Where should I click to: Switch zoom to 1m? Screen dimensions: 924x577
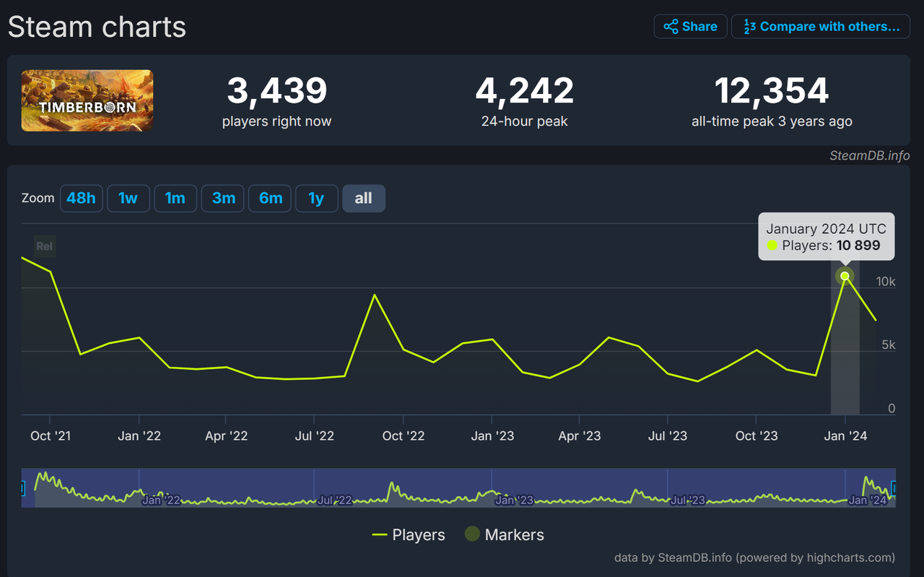175,199
